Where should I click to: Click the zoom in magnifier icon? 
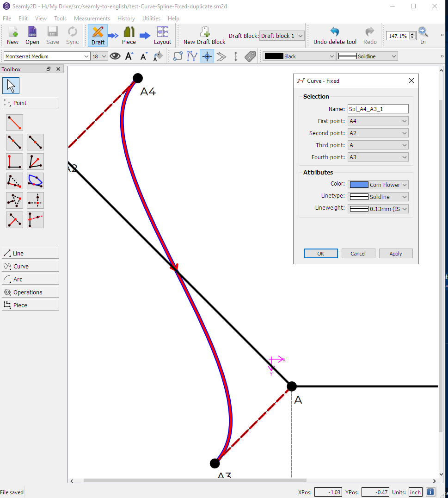point(423,32)
